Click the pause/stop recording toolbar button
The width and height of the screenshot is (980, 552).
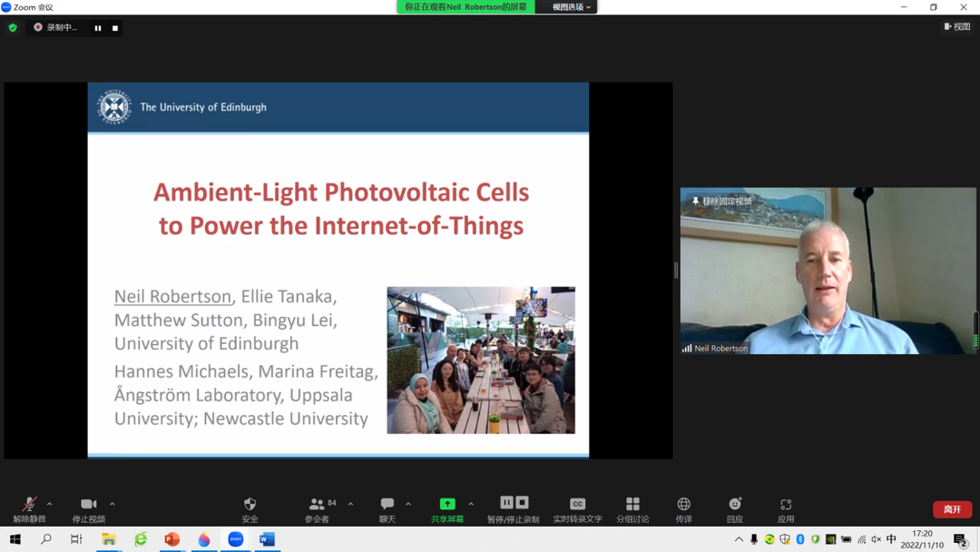514,505
